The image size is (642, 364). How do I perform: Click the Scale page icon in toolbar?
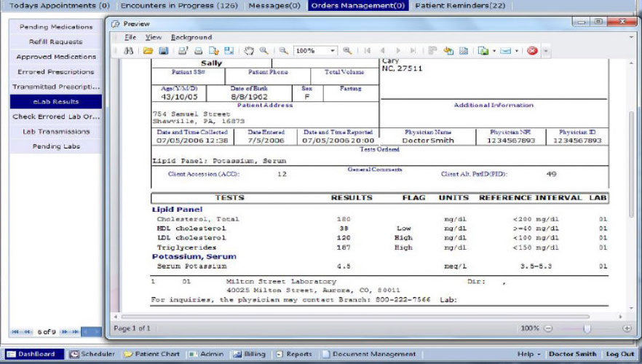click(x=229, y=51)
